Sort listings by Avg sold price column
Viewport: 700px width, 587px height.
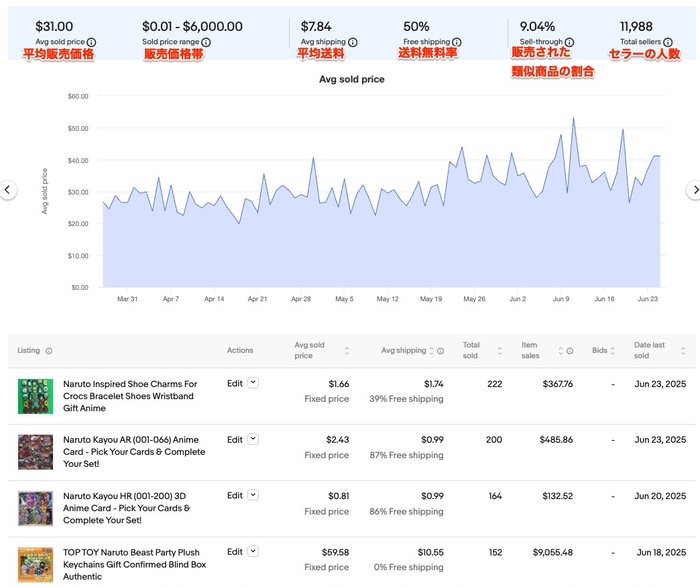(347, 351)
